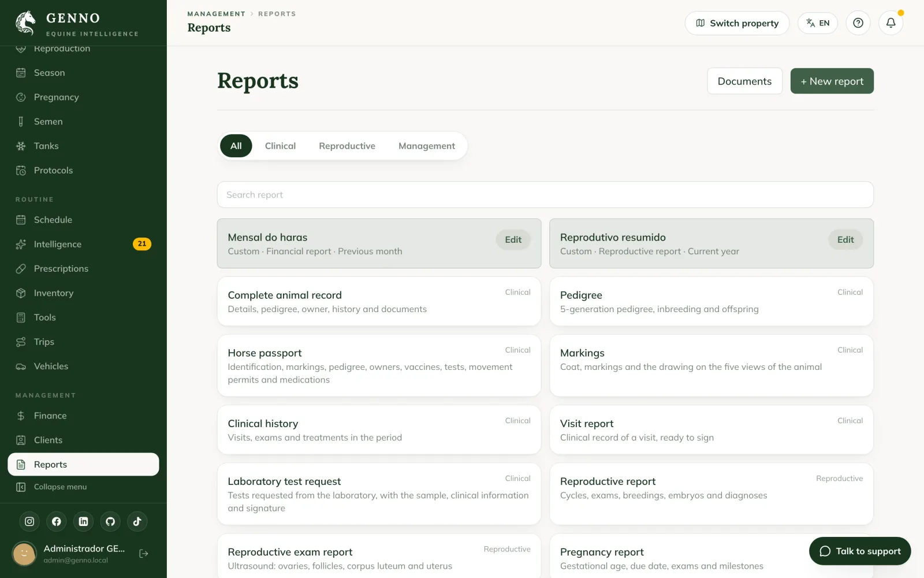Viewport: 924px width, 578px height.
Task: Open Schedule from the sidebar
Action: (x=83, y=220)
